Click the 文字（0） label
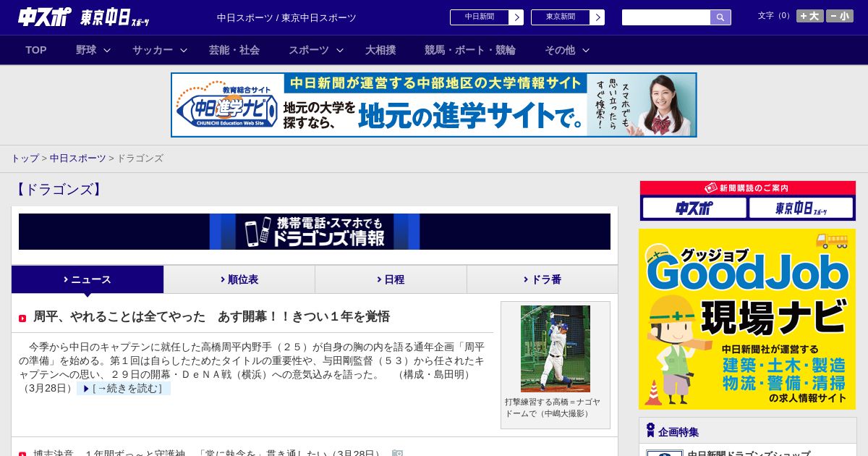The image size is (868, 456). point(775,16)
